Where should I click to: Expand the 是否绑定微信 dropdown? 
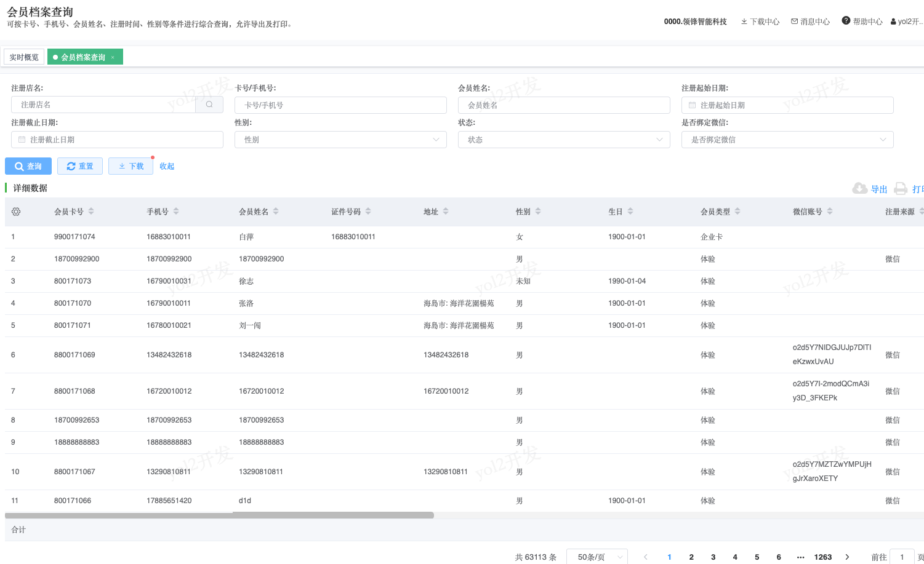[787, 140]
